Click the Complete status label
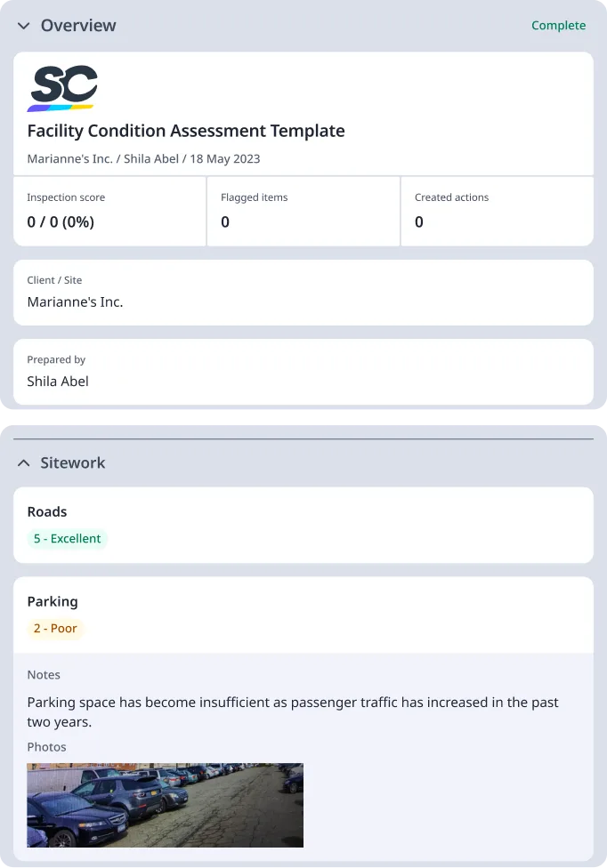 pos(558,26)
